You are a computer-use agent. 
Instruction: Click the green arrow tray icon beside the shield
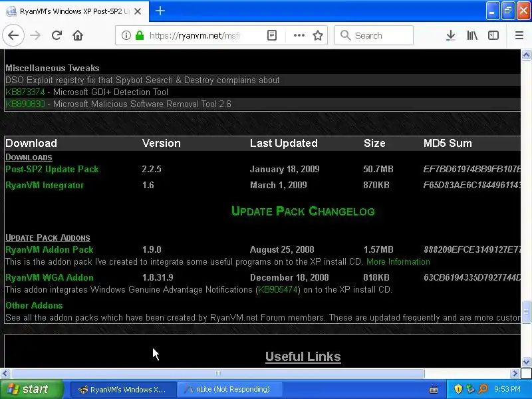click(470, 389)
